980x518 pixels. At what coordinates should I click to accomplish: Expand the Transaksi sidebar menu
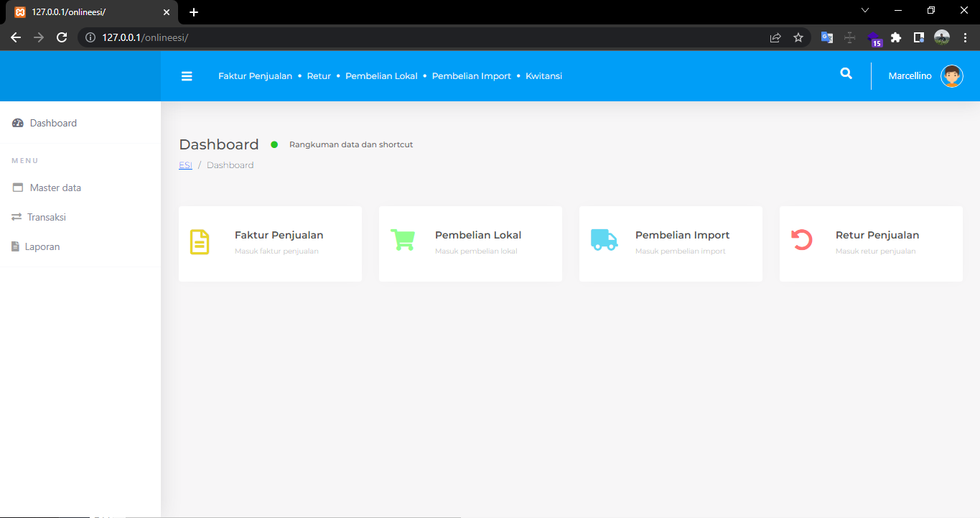click(x=47, y=217)
